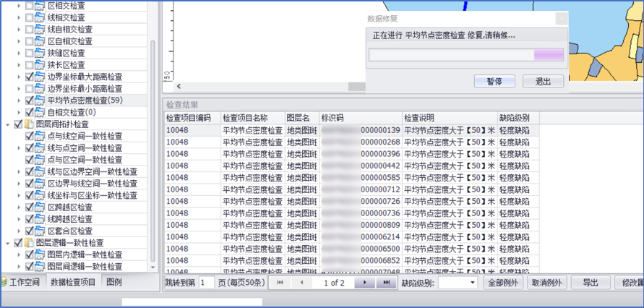Click the 图层逻辑一致性检查 folder icon
Viewport: 644px width, 308px height.
pos(30,244)
